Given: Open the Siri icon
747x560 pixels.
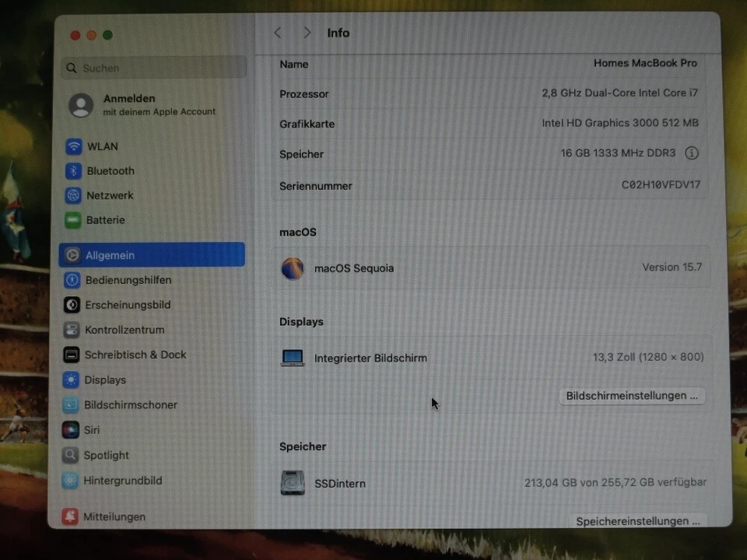Looking at the screenshot, I should pos(71,430).
